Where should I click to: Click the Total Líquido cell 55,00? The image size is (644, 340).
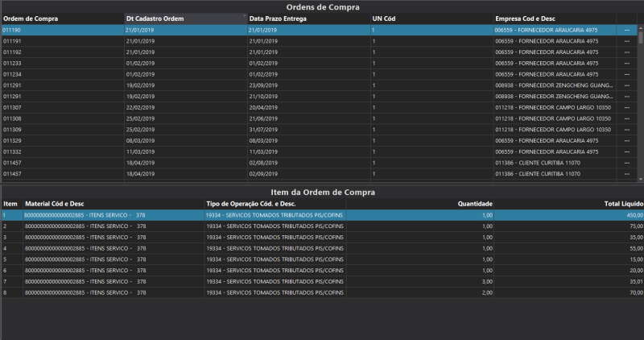569,249
